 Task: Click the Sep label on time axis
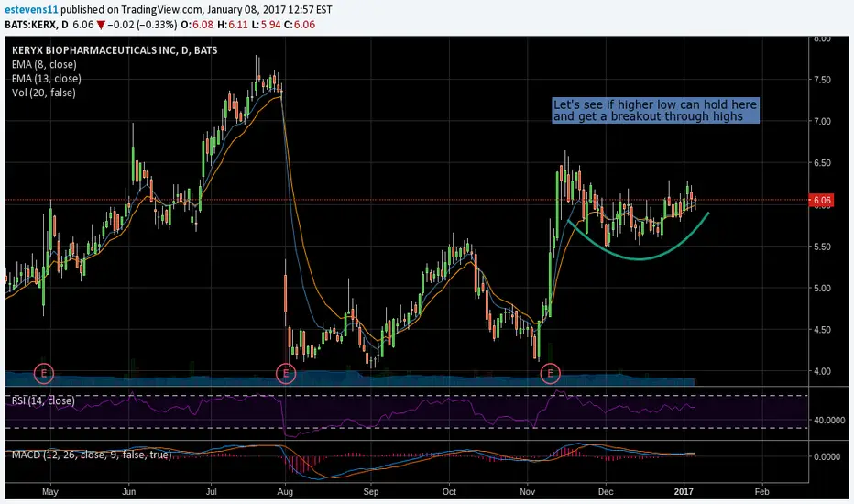tap(371, 491)
